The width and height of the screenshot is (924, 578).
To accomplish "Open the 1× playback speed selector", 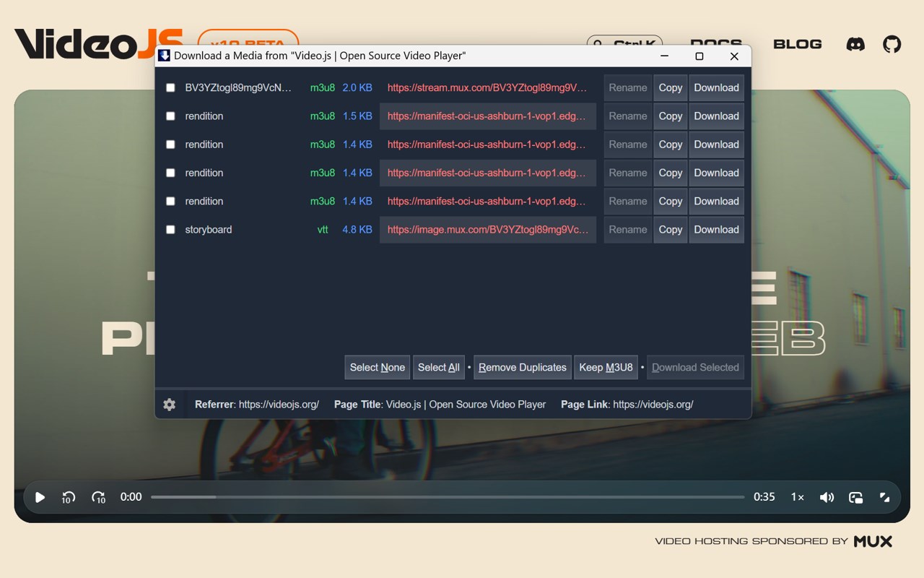I will point(797,497).
